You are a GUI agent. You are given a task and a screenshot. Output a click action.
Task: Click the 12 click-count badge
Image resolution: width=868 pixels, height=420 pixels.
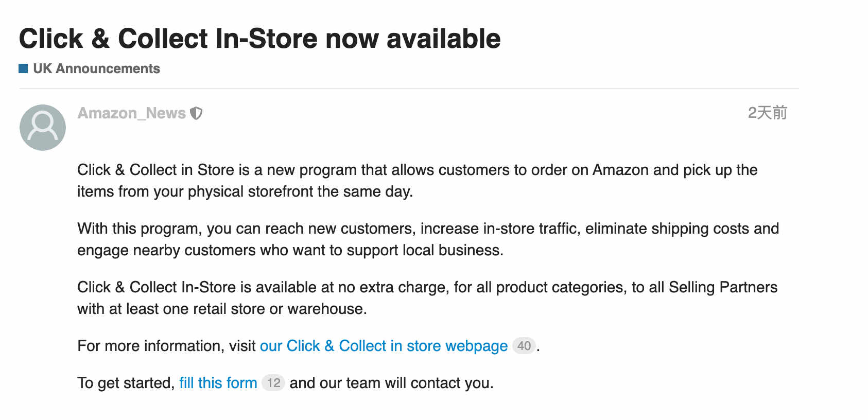(273, 383)
